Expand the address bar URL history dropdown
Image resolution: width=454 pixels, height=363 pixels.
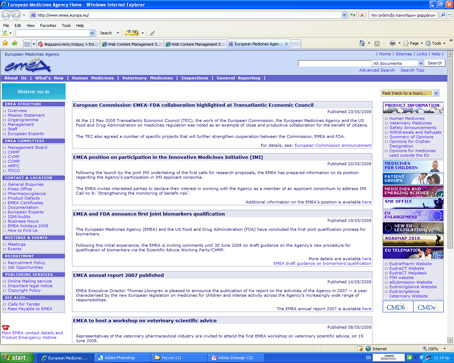(x=344, y=15)
